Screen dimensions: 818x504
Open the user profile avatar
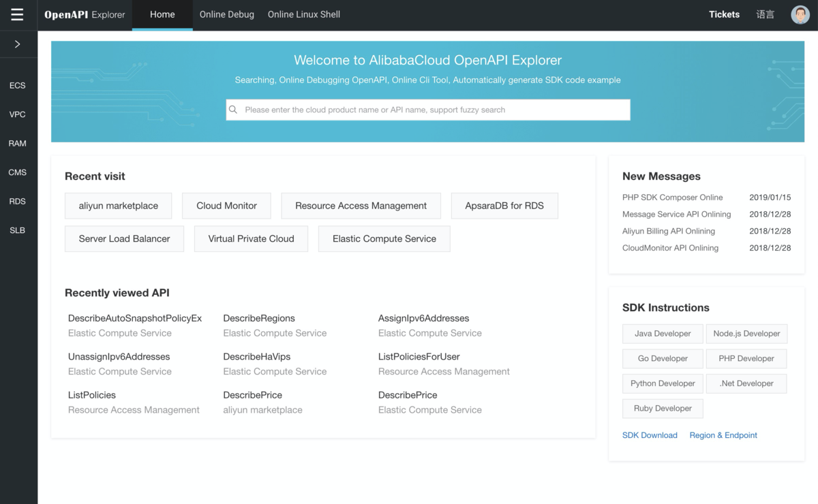point(799,14)
